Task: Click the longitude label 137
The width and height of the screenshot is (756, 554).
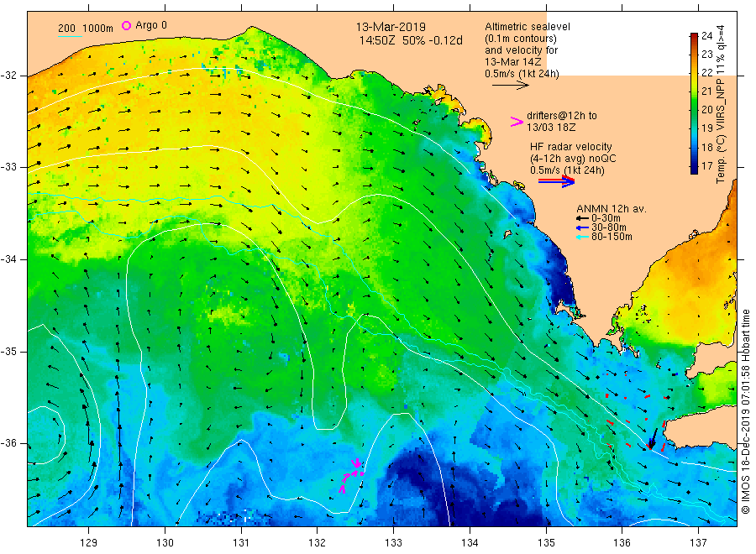Action: [698, 543]
